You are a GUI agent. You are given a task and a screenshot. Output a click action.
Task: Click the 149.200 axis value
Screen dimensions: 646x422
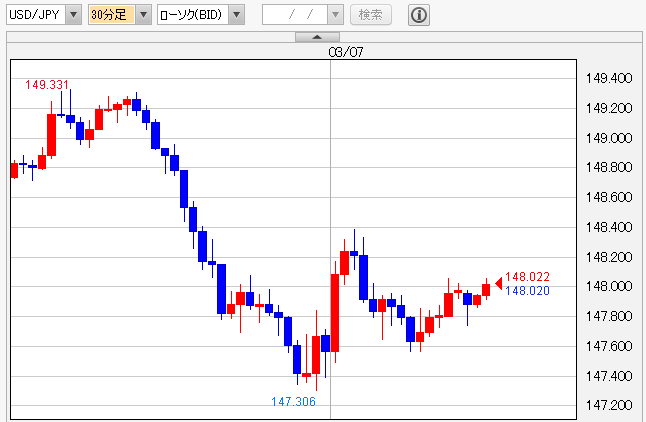tap(609, 108)
